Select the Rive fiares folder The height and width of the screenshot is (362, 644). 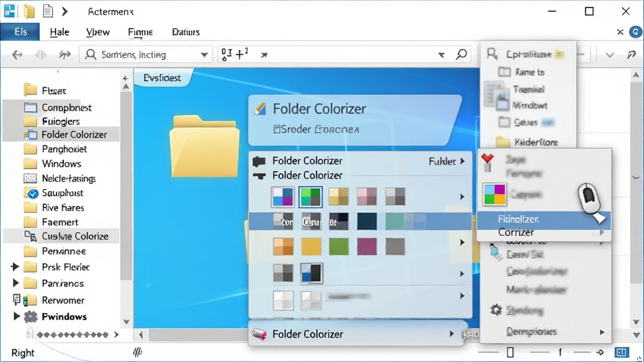[63, 207]
